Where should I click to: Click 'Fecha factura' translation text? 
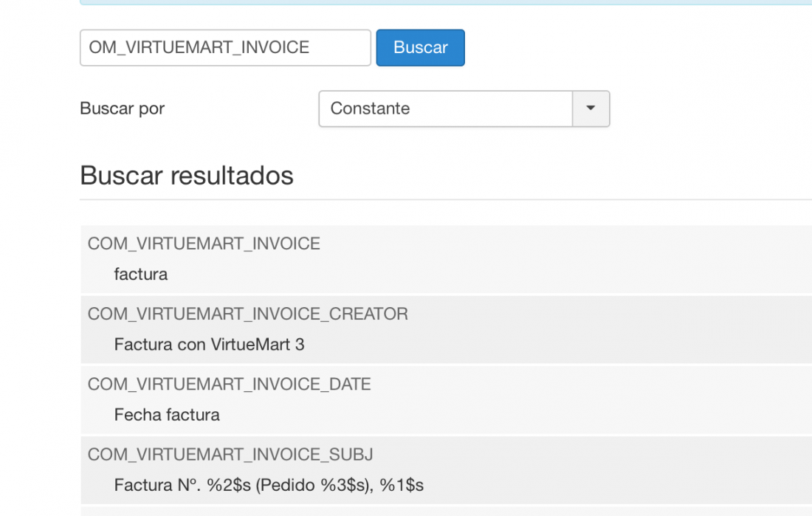pos(167,415)
